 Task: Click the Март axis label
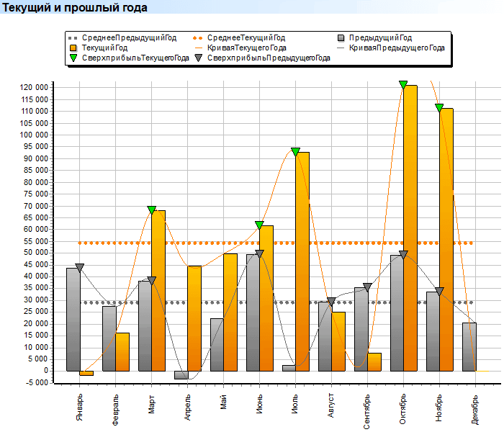point(151,405)
